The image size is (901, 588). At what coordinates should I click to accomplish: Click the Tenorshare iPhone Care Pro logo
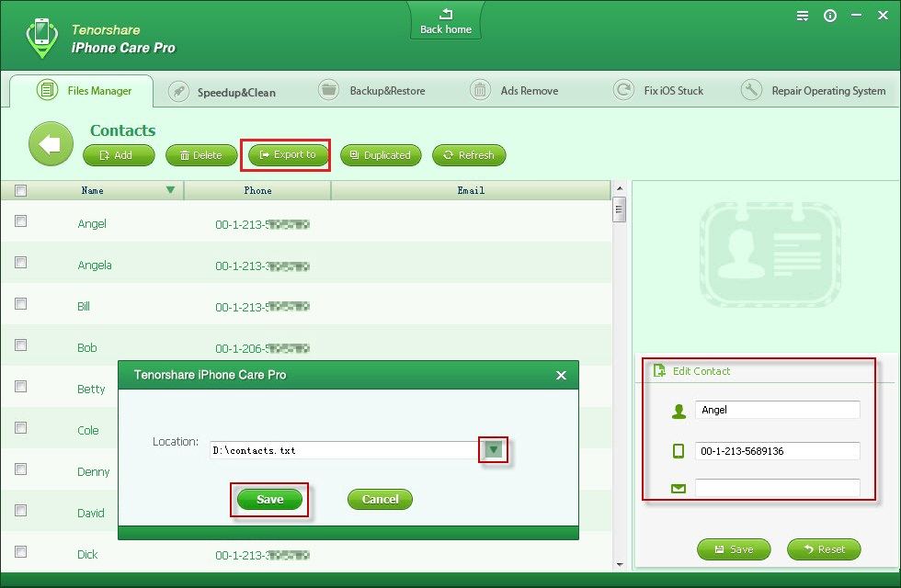click(42, 38)
